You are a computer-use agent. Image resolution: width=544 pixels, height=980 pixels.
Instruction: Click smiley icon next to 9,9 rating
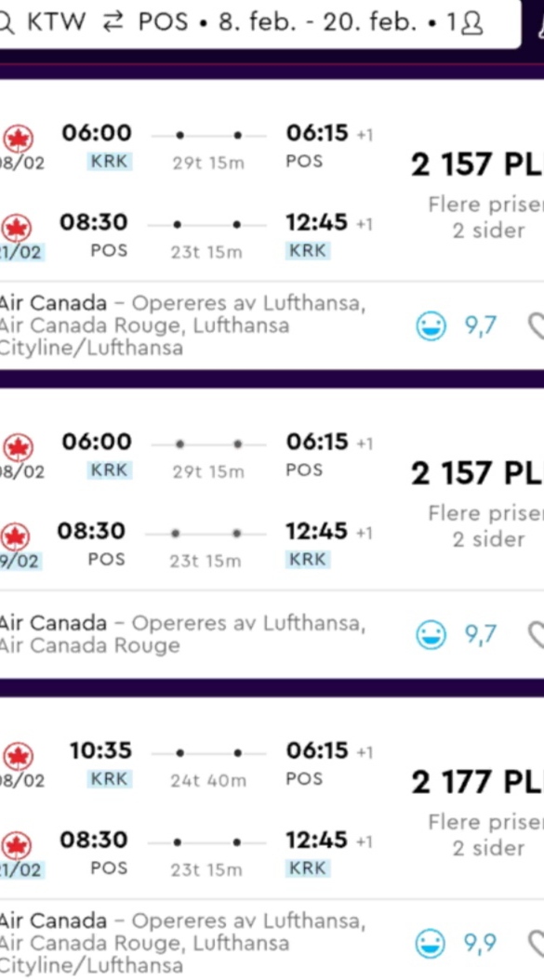[431, 944]
